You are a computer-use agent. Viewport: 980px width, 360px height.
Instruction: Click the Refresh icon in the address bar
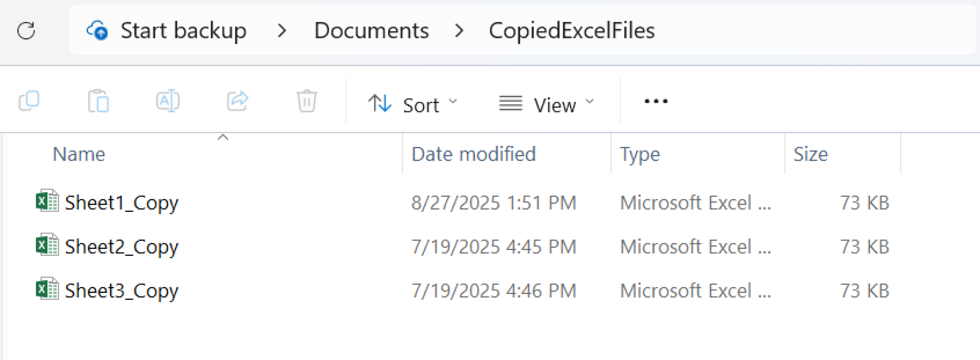point(27,30)
